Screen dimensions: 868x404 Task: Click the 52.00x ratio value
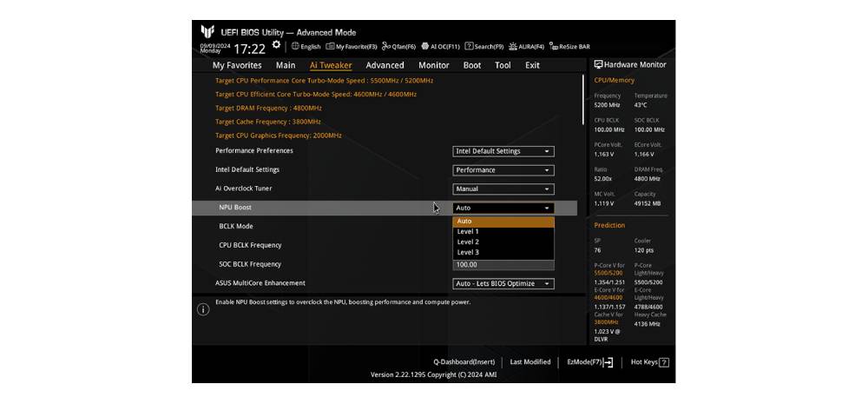tap(603, 179)
